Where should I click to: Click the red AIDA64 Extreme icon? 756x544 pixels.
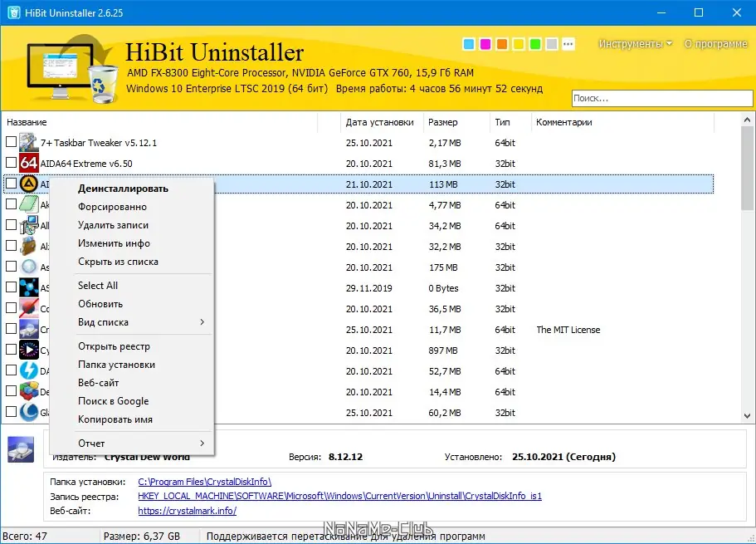coord(28,163)
